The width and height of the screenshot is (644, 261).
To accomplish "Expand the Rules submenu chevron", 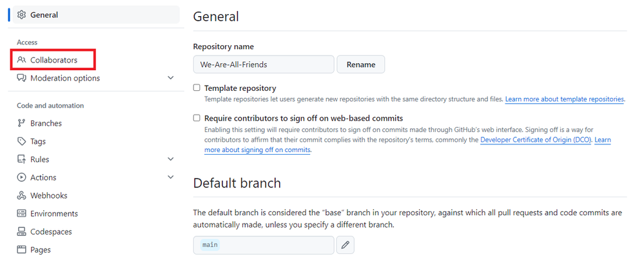I will coord(170,159).
